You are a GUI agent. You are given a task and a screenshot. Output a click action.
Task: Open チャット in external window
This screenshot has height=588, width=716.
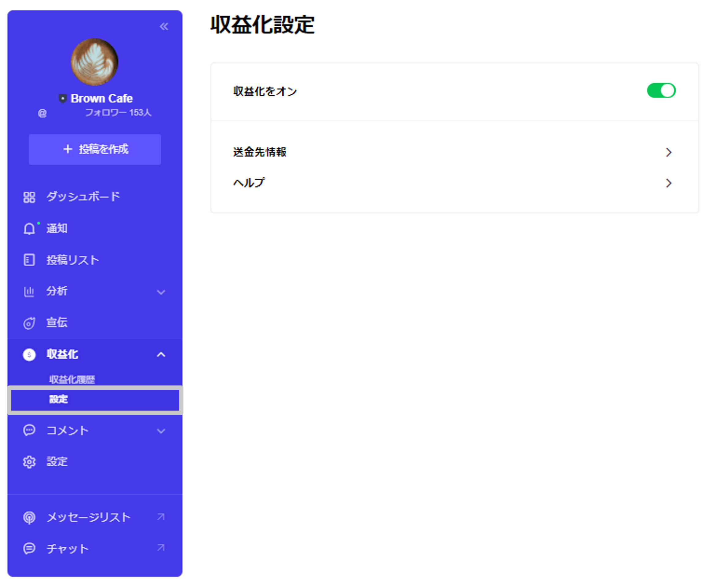pyautogui.click(x=161, y=548)
